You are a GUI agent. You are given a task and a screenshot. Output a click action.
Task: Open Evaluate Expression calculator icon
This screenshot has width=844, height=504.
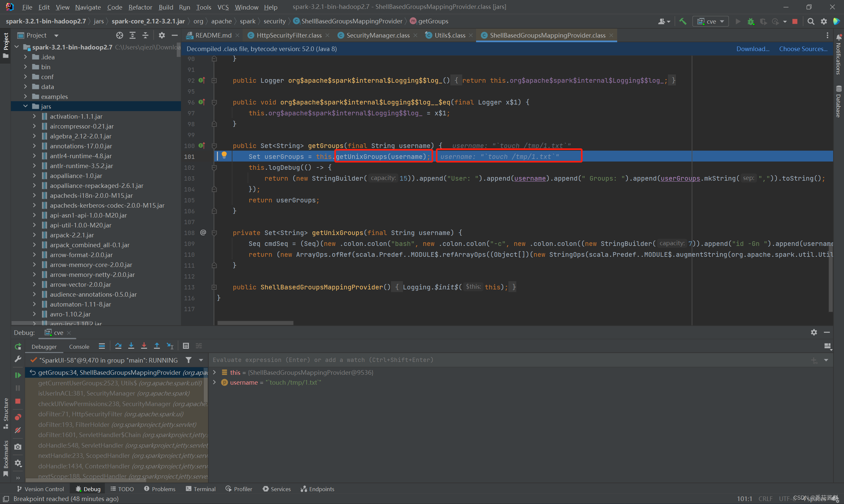[x=186, y=346]
